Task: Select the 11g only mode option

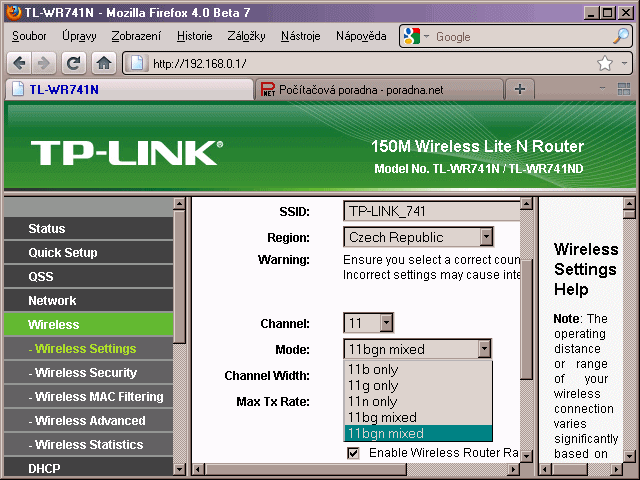Action: click(418, 385)
